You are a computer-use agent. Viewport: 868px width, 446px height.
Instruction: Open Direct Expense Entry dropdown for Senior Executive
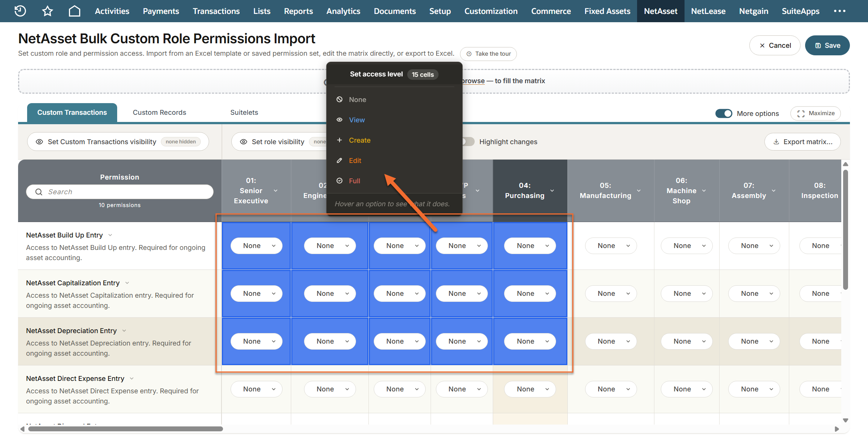coord(257,389)
